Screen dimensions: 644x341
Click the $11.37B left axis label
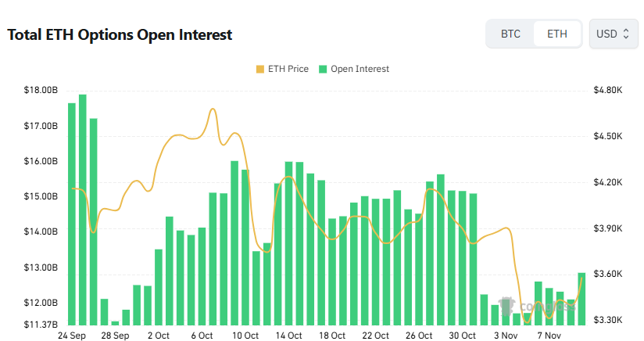pyautogui.click(x=41, y=324)
